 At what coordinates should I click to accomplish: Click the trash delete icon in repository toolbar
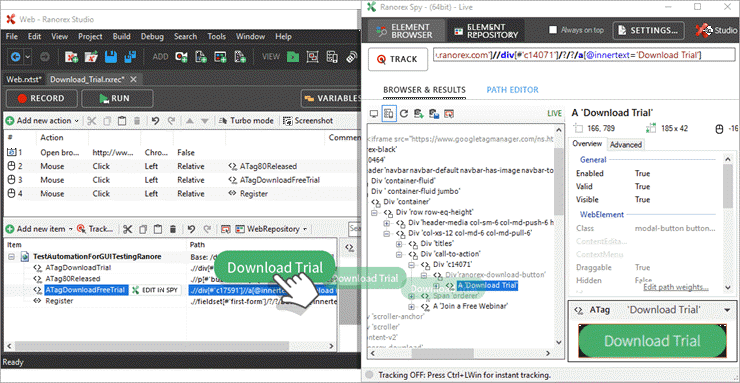173,229
